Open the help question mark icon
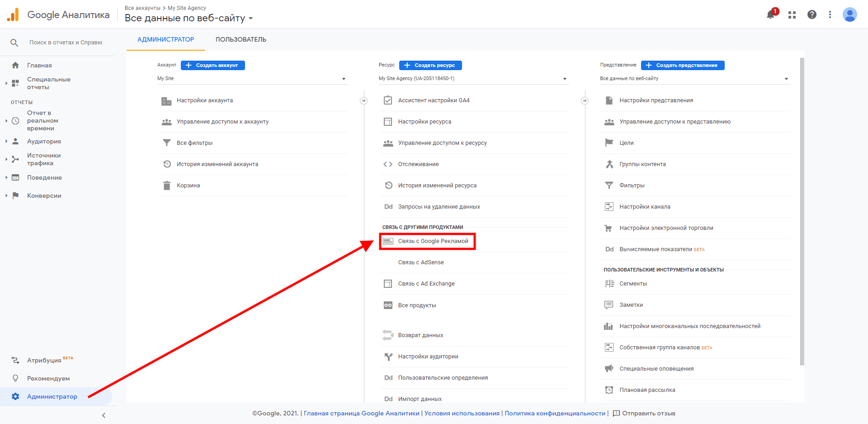 (812, 14)
